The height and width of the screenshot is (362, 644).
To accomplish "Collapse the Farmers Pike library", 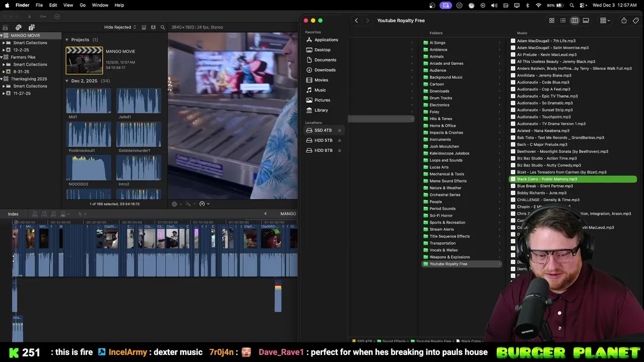I will click(x=2, y=57).
